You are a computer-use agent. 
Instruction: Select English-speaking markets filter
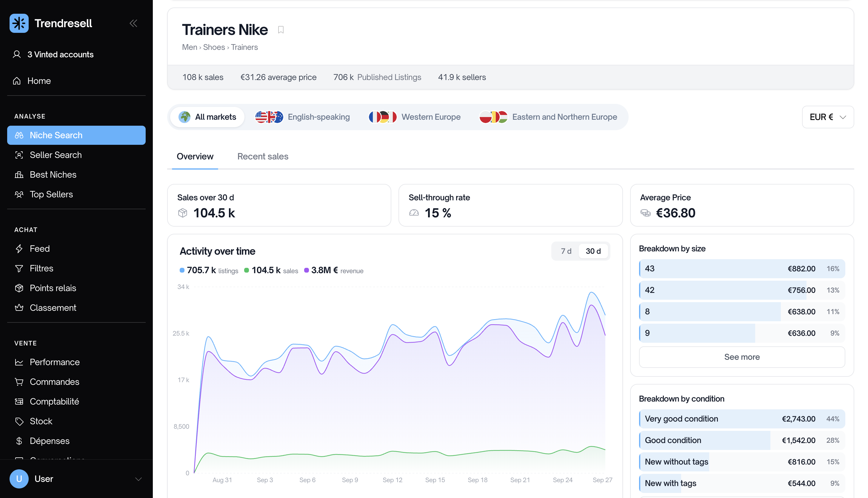tap(303, 117)
